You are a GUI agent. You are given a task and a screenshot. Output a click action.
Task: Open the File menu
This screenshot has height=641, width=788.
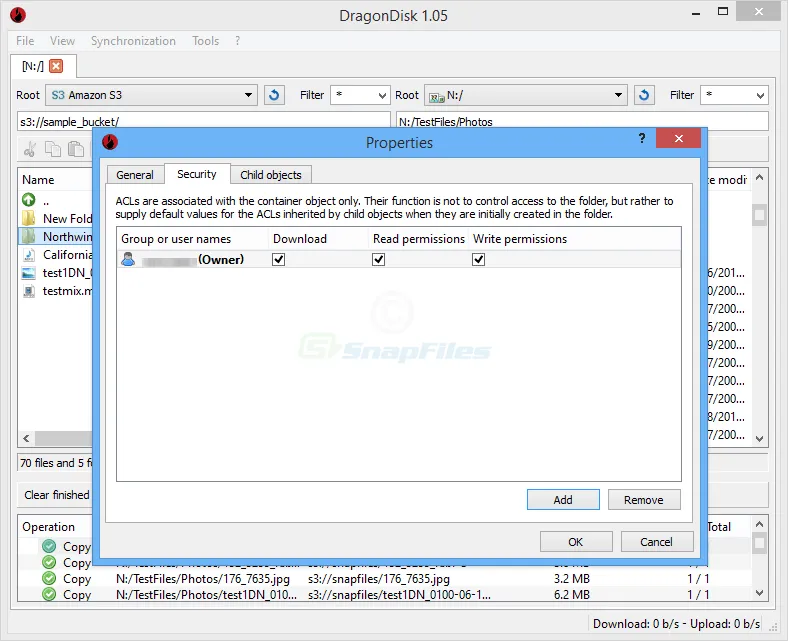click(x=25, y=41)
